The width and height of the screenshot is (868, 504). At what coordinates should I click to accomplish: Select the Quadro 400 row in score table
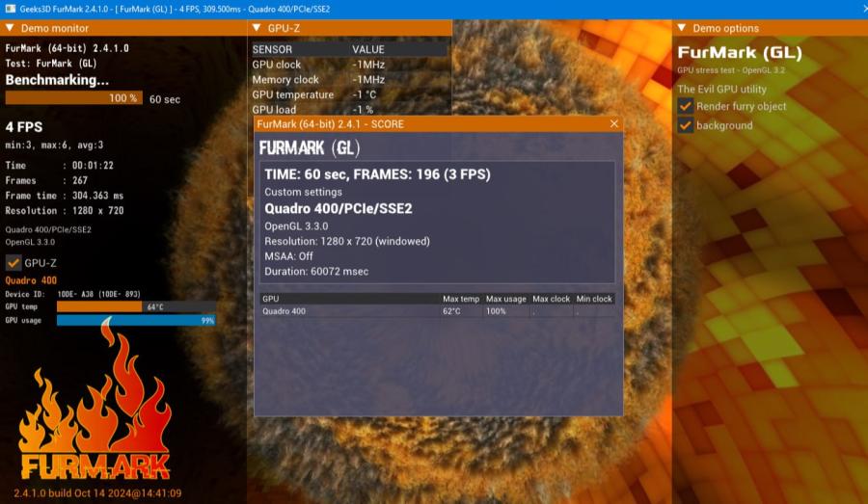(437, 311)
